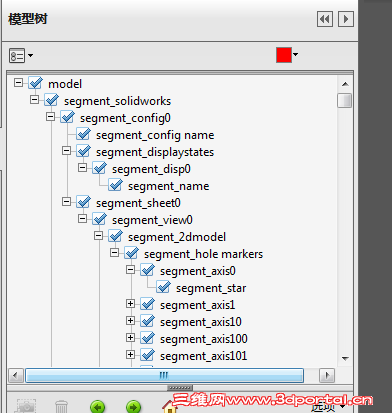Select the segment_solidworks label
The image size is (392, 413).
click(x=117, y=101)
